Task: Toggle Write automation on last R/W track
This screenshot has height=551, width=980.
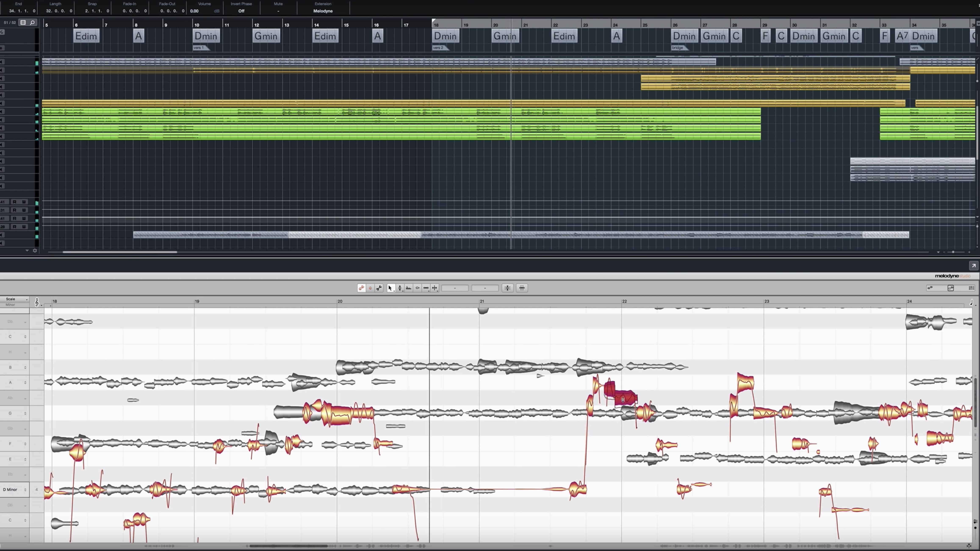Action: (24, 227)
